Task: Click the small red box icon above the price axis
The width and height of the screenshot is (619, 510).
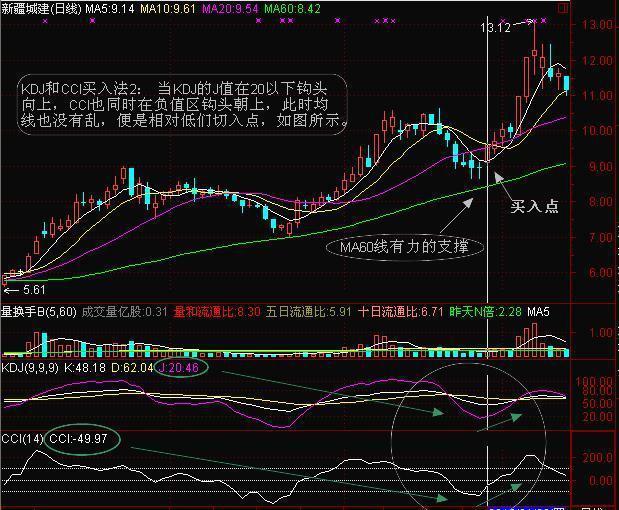Action: [x=563, y=8]
